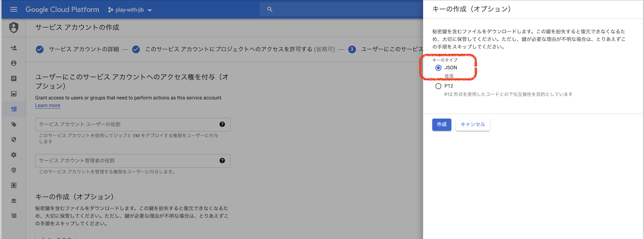Open the add-person IAM sidebar icon

tap(14, 48)
